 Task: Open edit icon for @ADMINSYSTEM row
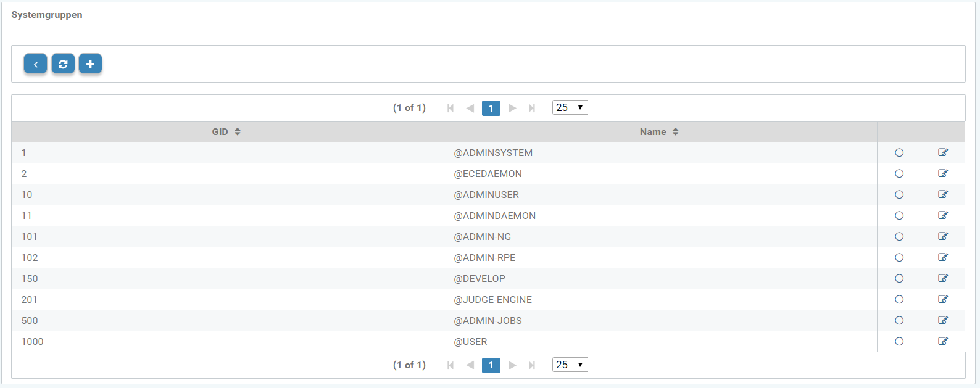click(x=942, y=152)
